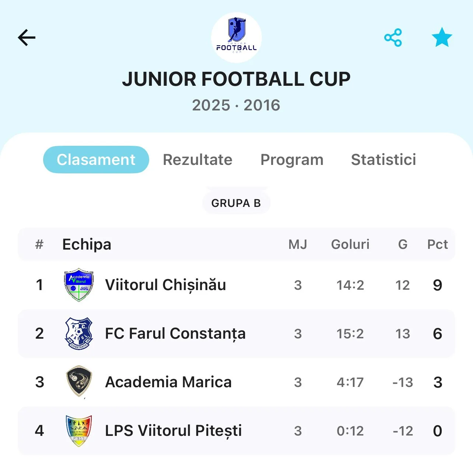The height and width of the screenshot is (476, 473).
Task: Tap the share icon
Action: [393, 38]
